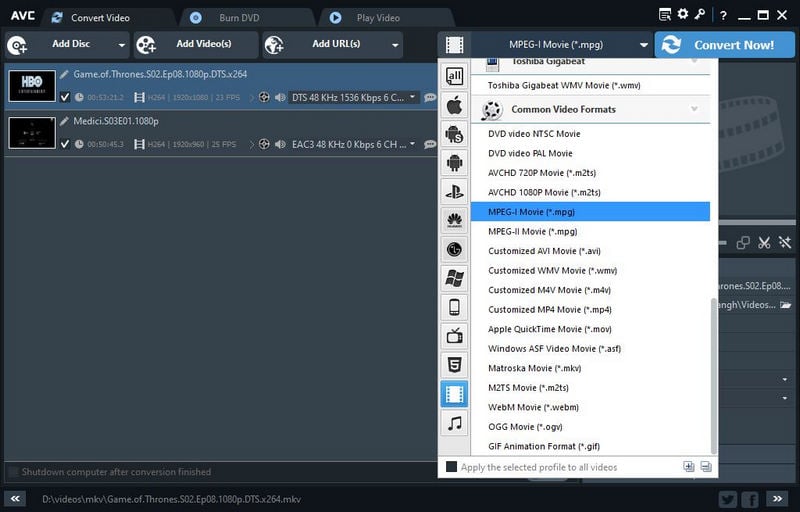Collapse the Common Video Formats group

[694, 109]
